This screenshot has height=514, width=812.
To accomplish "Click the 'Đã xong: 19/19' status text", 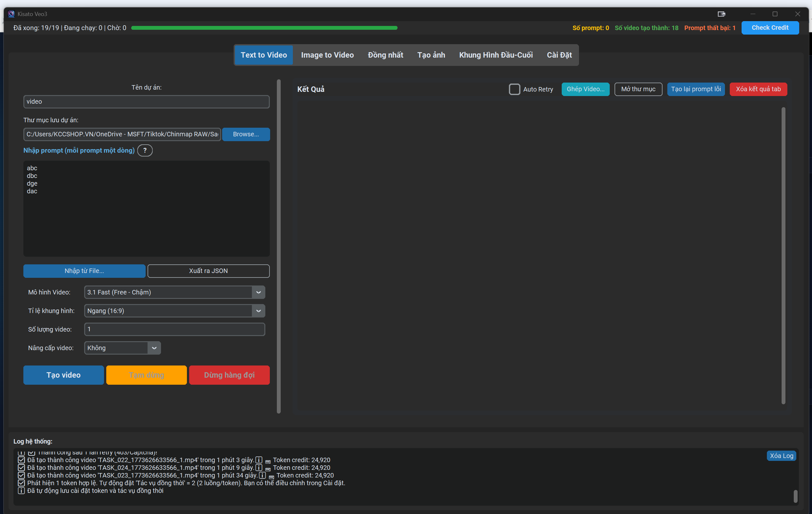I will (36, 28).
